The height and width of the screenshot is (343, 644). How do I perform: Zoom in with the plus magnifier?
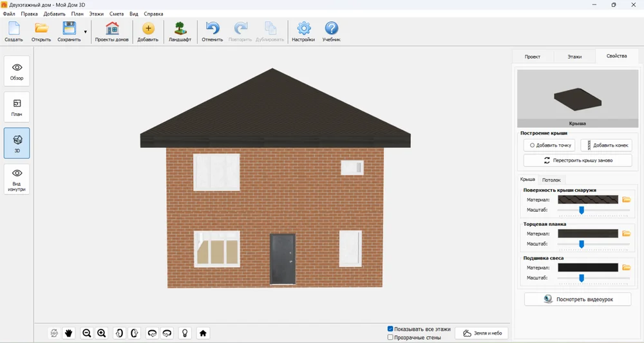102,333
